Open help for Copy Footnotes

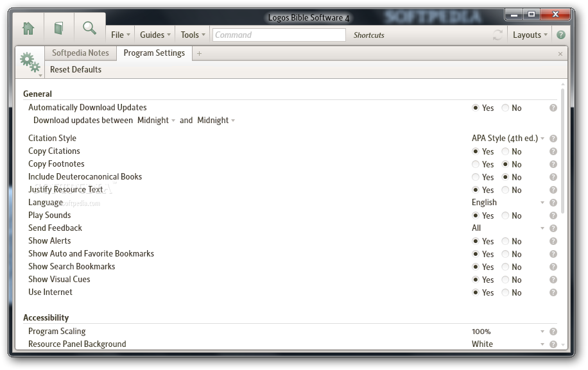(x=553, y=164)
